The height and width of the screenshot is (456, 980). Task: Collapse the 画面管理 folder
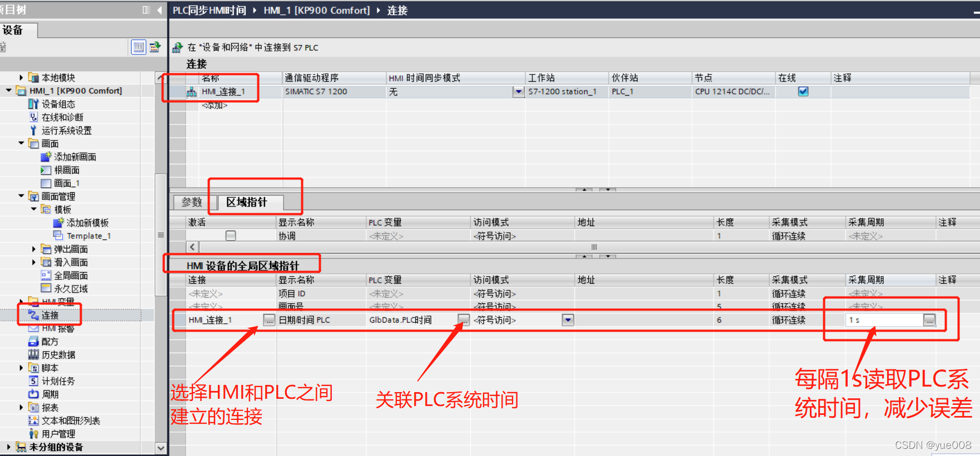[x=21, y=196]
